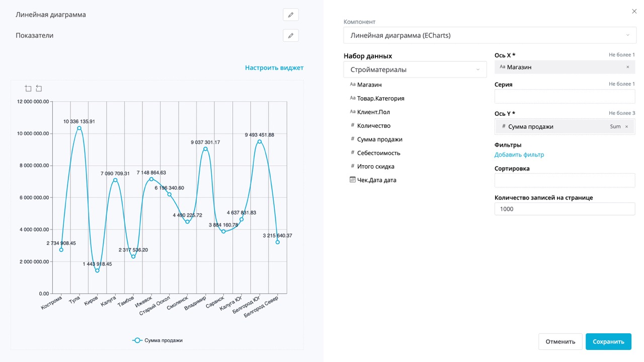Click the Смоленск data point at 4 490 225.72
Image resolution: width=644 pixels, height=362 pixels.
[x=187, y=222]
